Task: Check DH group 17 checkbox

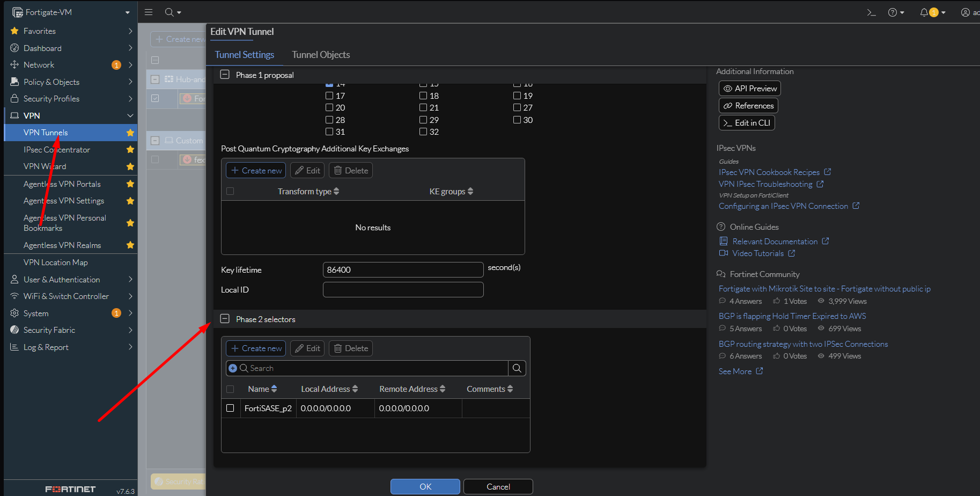Action: pos(329,96)
